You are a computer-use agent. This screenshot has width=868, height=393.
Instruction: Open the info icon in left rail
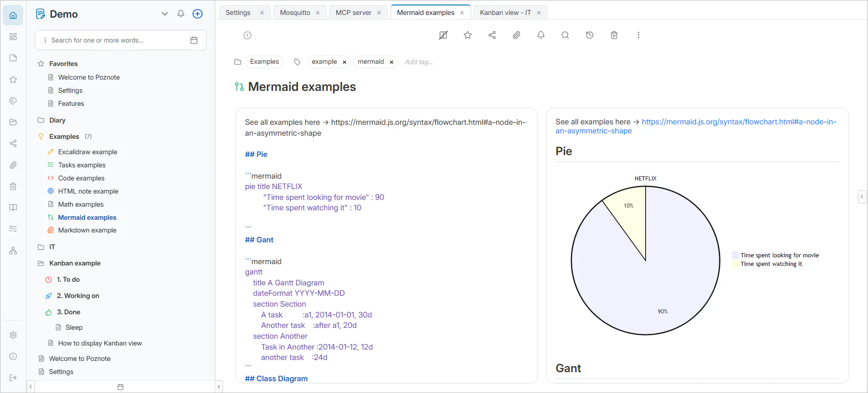(x=13, y=356)
